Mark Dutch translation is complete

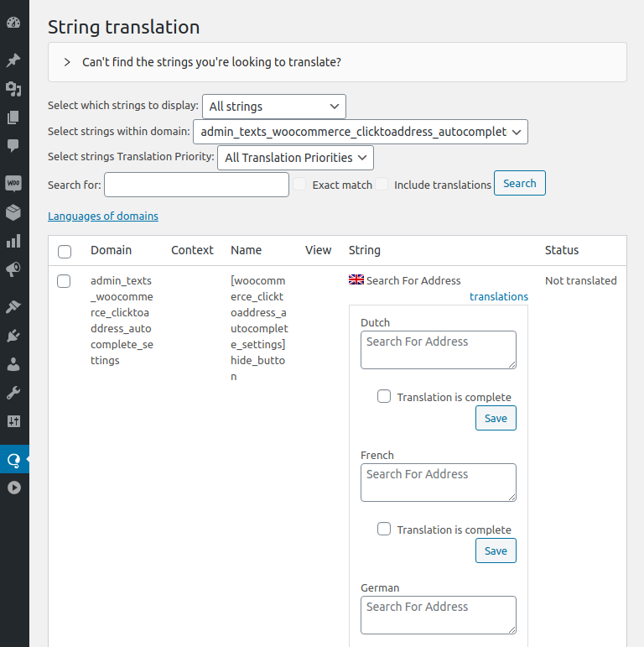384,396
